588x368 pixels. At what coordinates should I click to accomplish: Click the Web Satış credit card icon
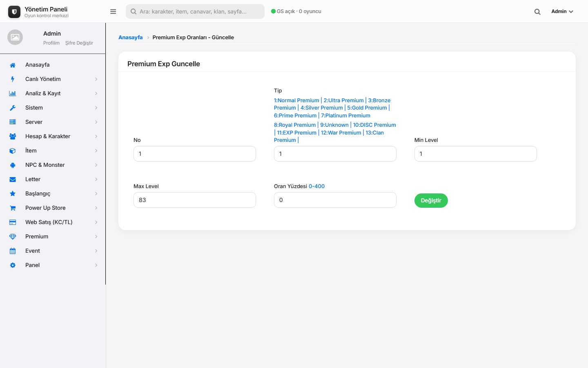tap(13, 222)
